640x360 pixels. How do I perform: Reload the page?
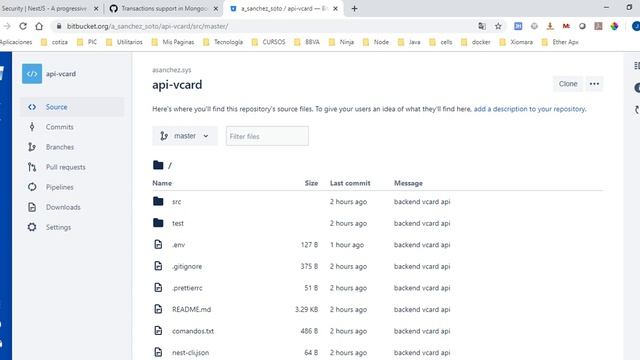click(23, 26)
